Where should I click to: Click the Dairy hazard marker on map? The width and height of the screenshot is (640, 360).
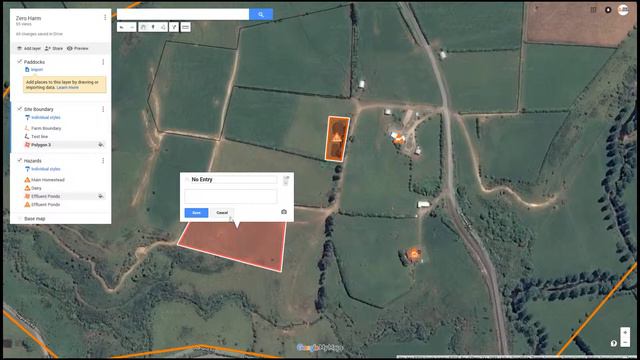click(399, 139)
